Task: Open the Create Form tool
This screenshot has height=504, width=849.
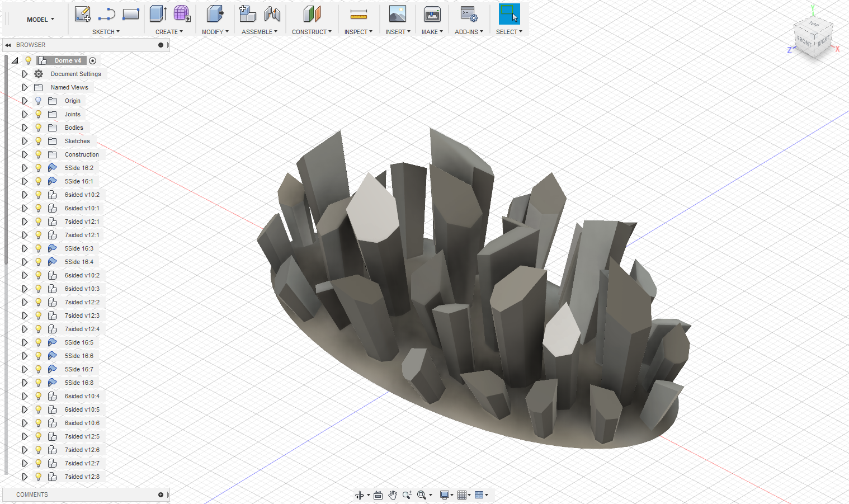Action: [181, 14]
